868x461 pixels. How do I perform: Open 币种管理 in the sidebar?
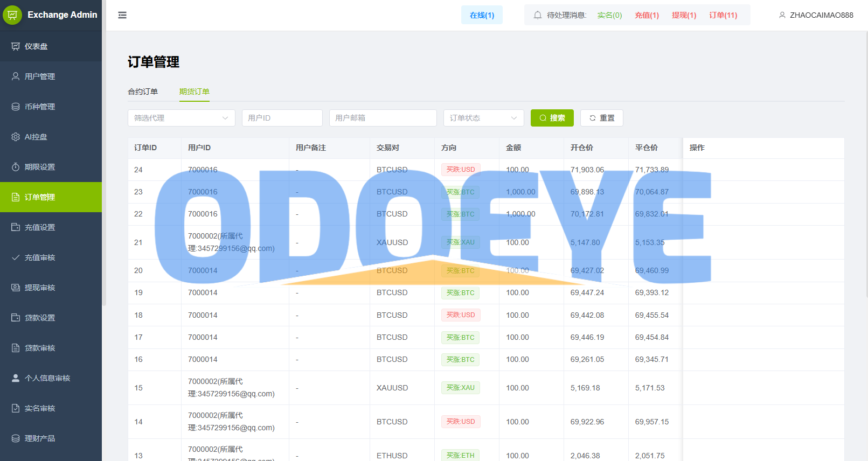tap(40, 107)
